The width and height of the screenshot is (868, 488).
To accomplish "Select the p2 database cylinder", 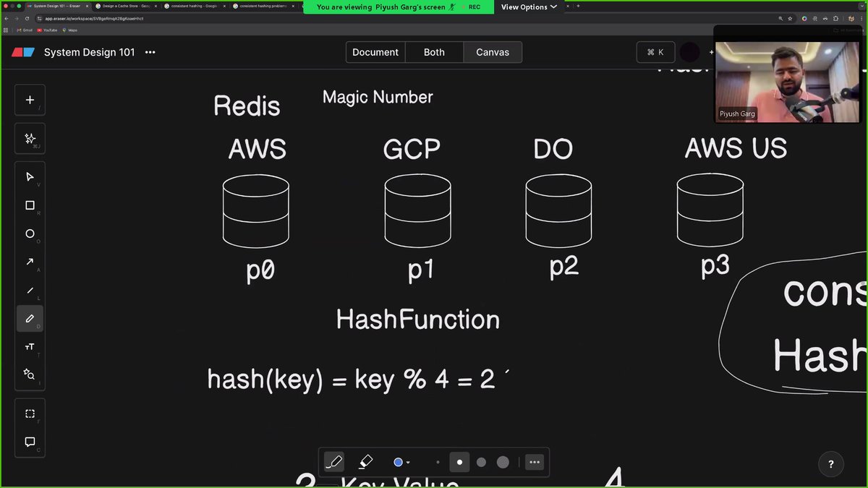I will tap(558, 210).
